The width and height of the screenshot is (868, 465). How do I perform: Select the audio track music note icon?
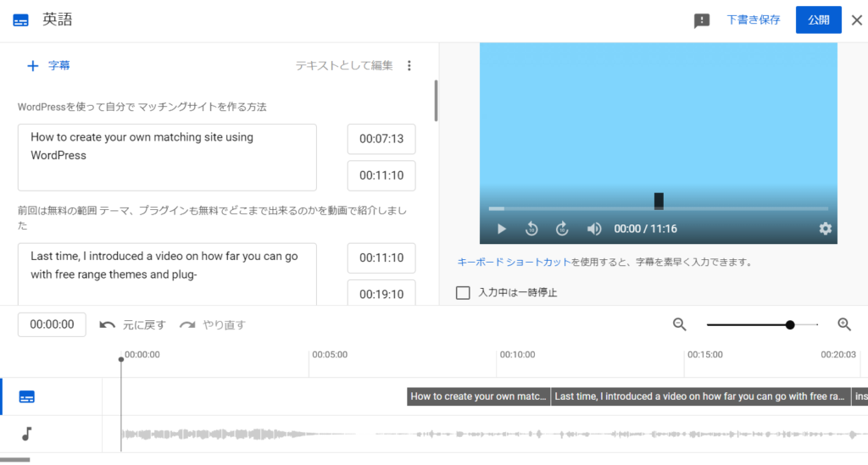coord(27,434)
